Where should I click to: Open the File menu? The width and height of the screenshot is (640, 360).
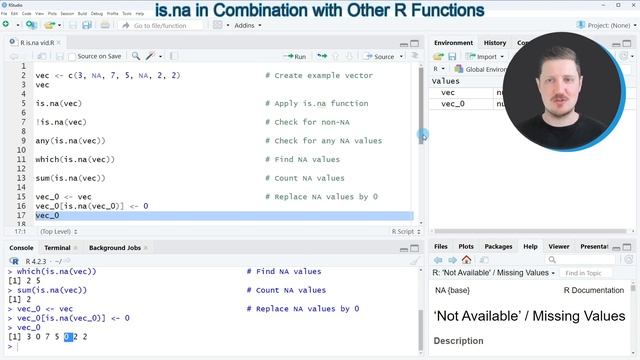click(4, 13)
